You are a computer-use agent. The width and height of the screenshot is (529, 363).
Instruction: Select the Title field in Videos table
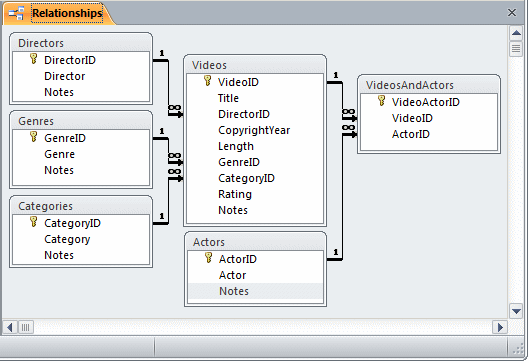[255, 98]
